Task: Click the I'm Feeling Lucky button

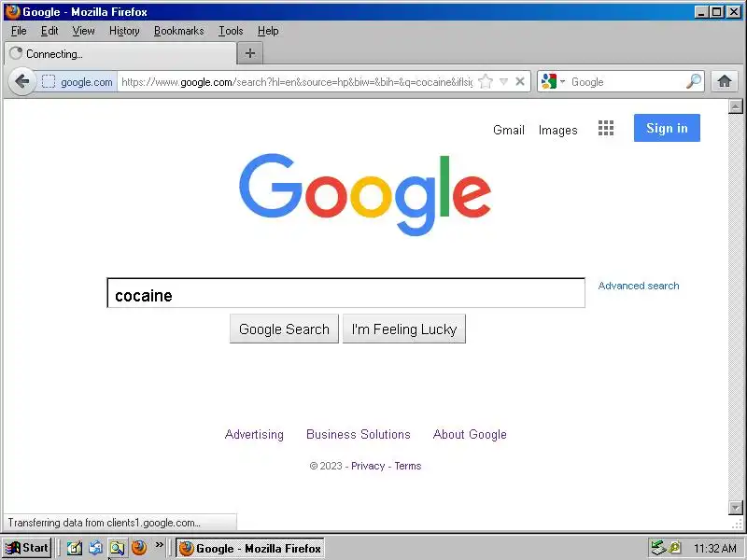Action: point(404,329)
